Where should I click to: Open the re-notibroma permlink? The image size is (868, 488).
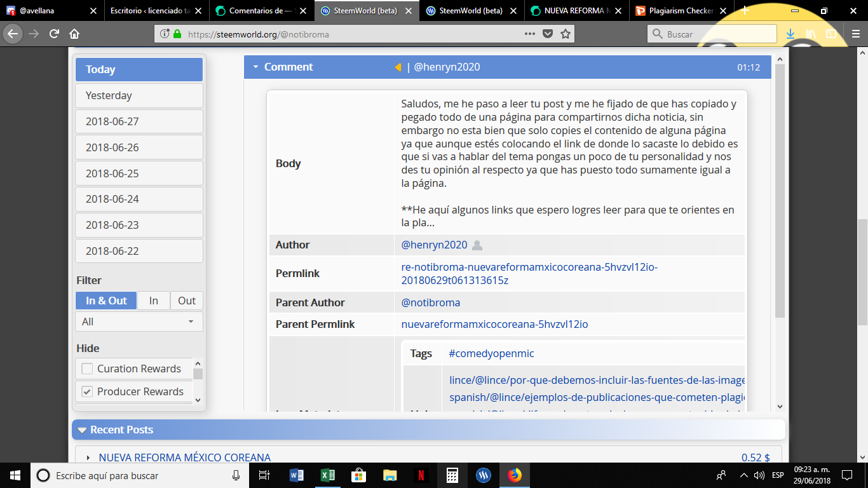tap(529, 273)
